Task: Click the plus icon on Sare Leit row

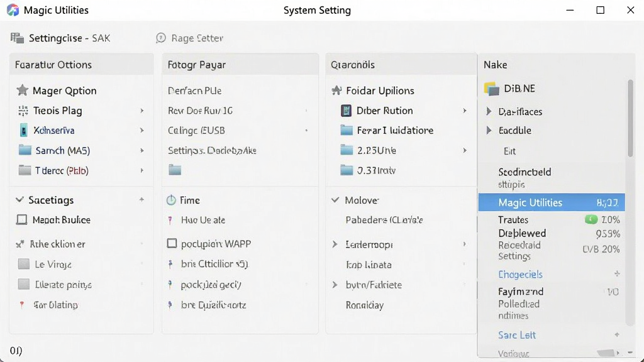Action: 617,335
